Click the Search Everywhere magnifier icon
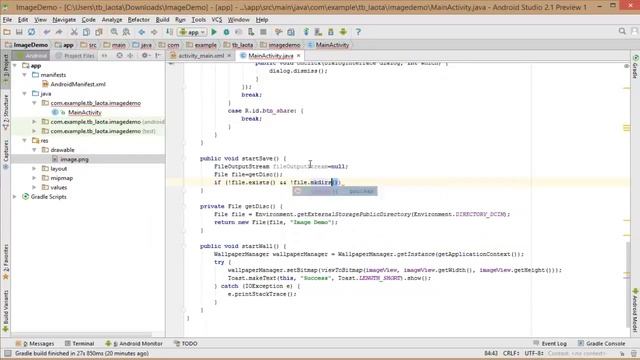 click(622, 31)
